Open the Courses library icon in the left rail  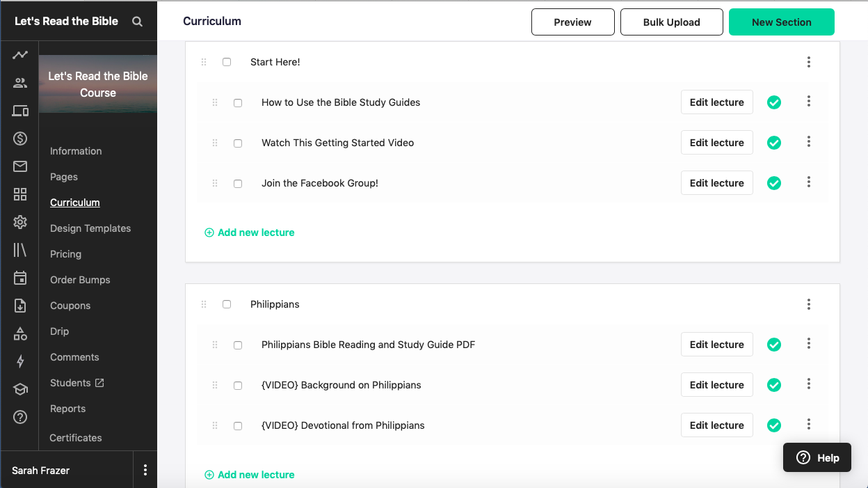[x=20, y=251]
